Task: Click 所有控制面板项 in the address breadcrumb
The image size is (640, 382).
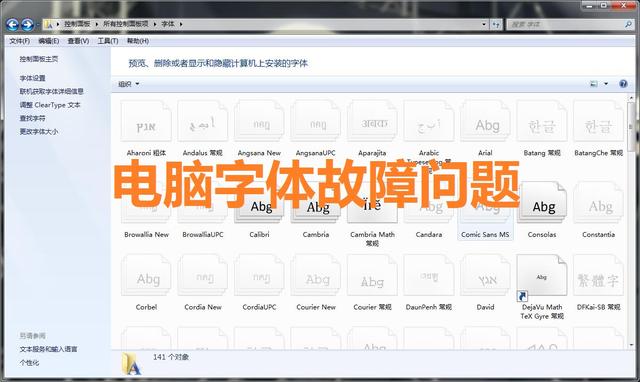Action: tap(126, 24)
